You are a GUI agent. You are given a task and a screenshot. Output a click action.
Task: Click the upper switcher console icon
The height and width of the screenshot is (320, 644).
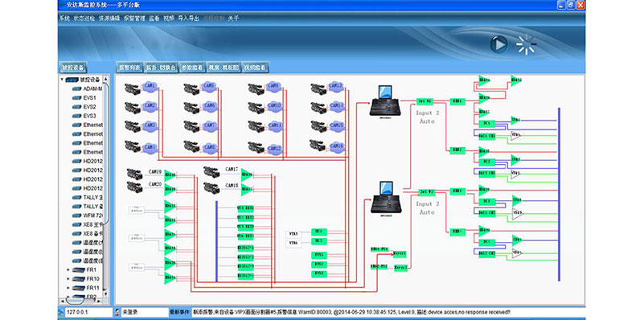pyautogui.click(x=385, y=101)
